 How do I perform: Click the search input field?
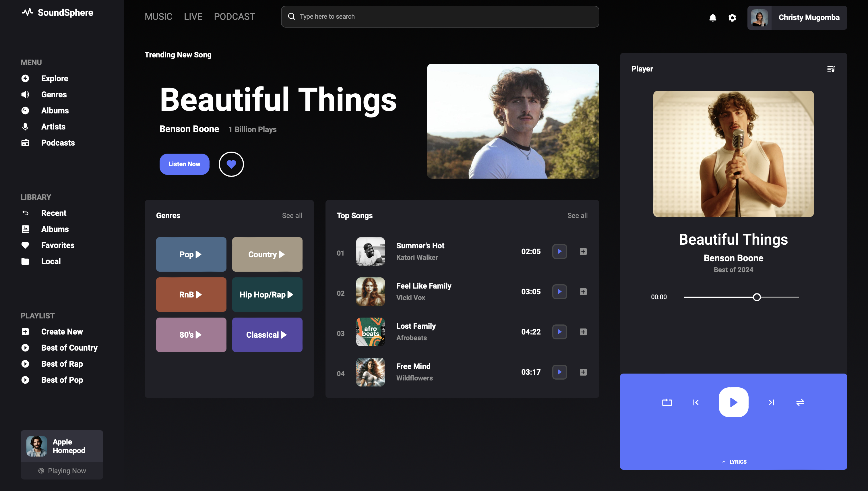(440, 17)
